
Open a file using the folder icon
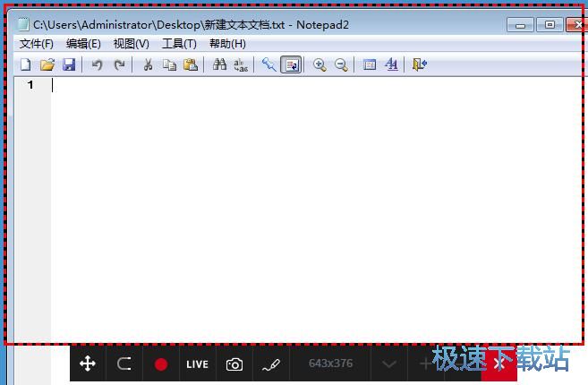click(47, 64)
